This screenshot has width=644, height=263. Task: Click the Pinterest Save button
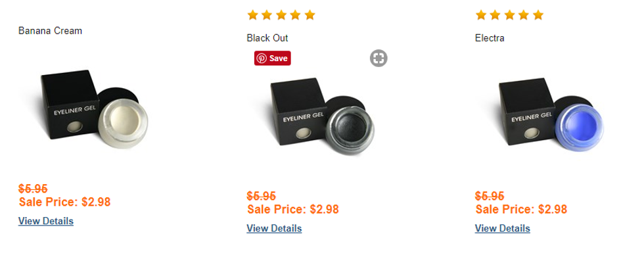tap(272, 58)
